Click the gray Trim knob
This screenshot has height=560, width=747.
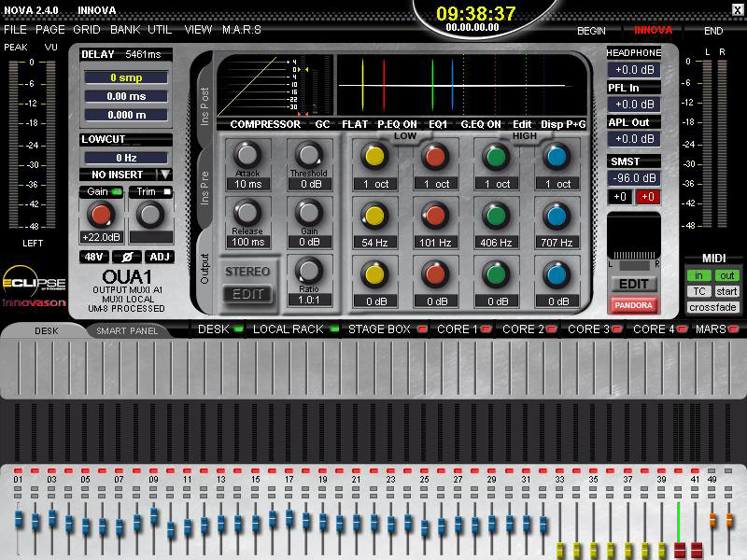point(150,215)
